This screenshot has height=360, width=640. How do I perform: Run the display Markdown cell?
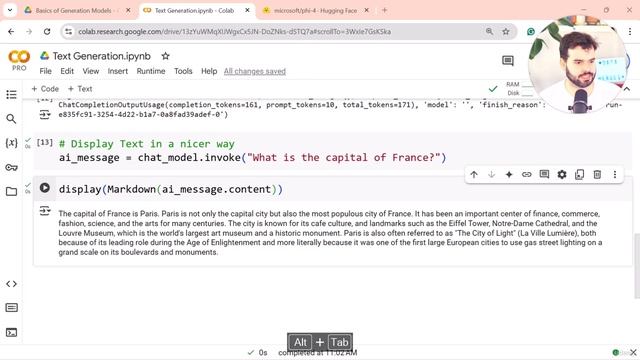pyautogui.click(x=44, y=188)
